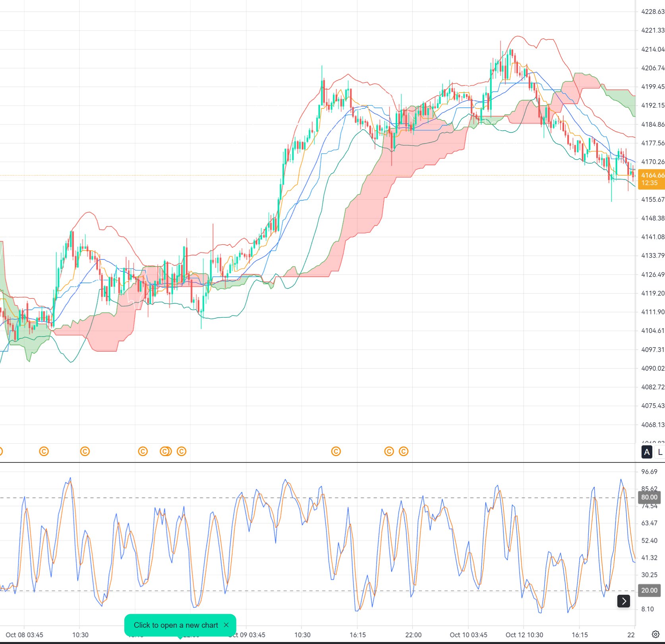The width and height of the screenshot is (665, 644).
Task: Click "Click to open a new chart"
Action: pos(176,625)
